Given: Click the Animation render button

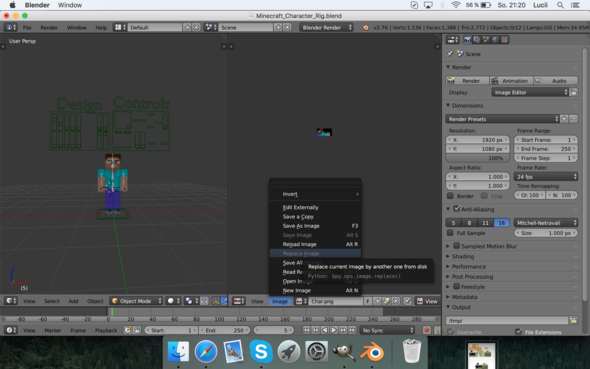Looking at the screenshot, I should [x=511, y=80].
